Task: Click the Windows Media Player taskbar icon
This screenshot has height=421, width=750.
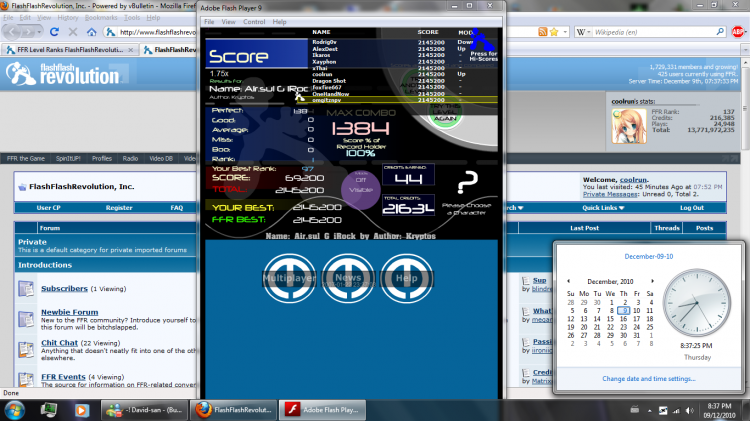Action: tap(81, 410)
